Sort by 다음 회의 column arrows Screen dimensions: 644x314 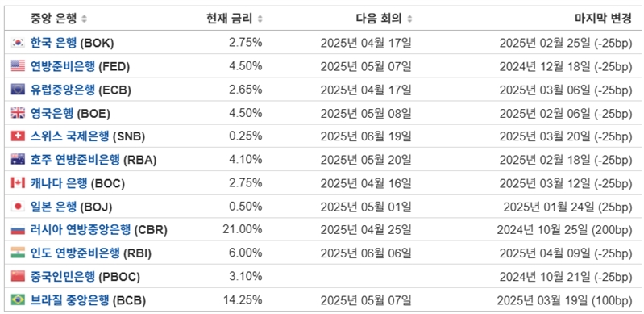pos(409,19)
